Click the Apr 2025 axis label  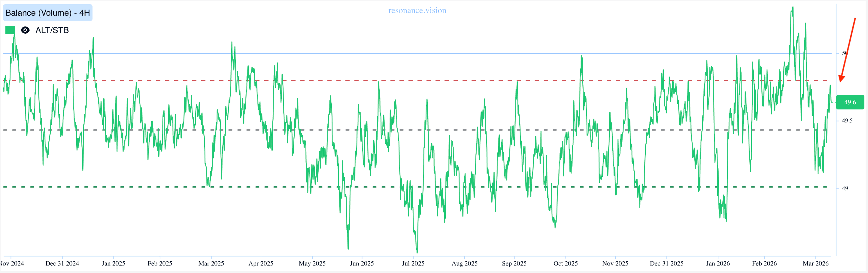[x=260, y=263]
